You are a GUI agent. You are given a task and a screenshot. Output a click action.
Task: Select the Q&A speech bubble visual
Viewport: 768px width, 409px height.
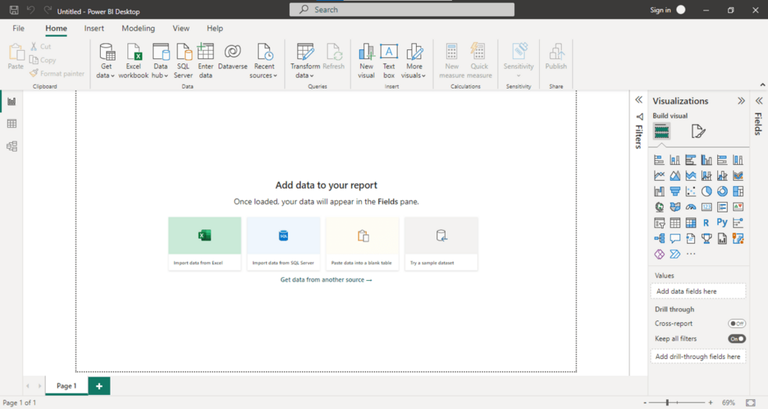click(x=675, y=239)
